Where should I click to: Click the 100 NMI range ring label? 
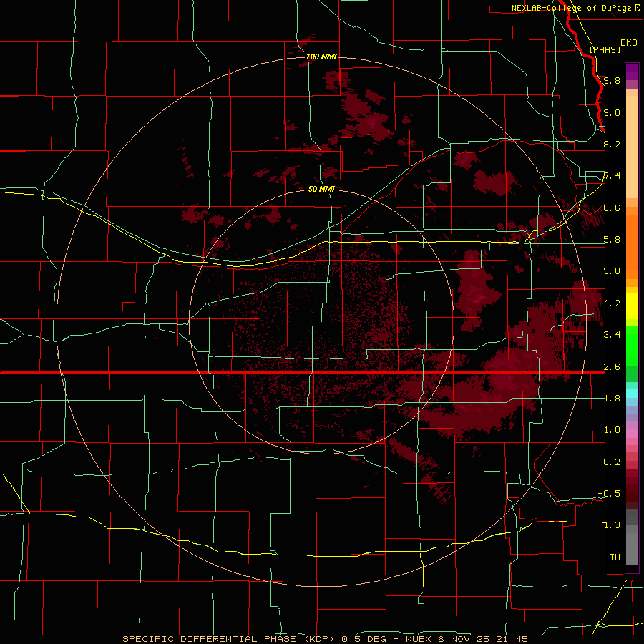pos(321,57)
